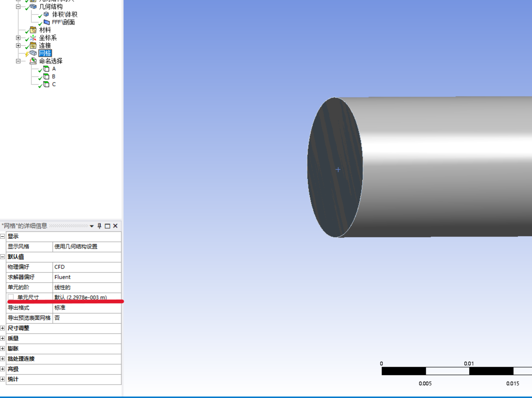Click the 显示风格 property label
This screenshot has width=532, height=398.
click(18, 246)
